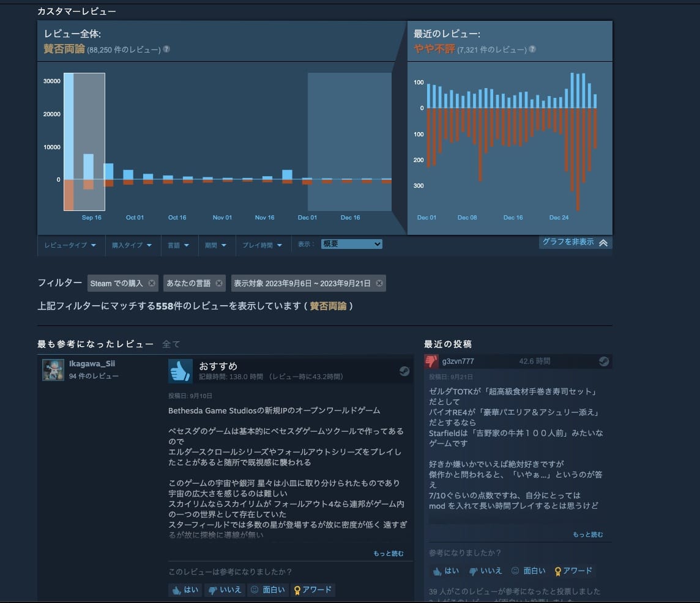This screenshot has height=603, width=700.
Task: Vote 'はい' on g3zvn777's review
Action: tap(446, 571)
